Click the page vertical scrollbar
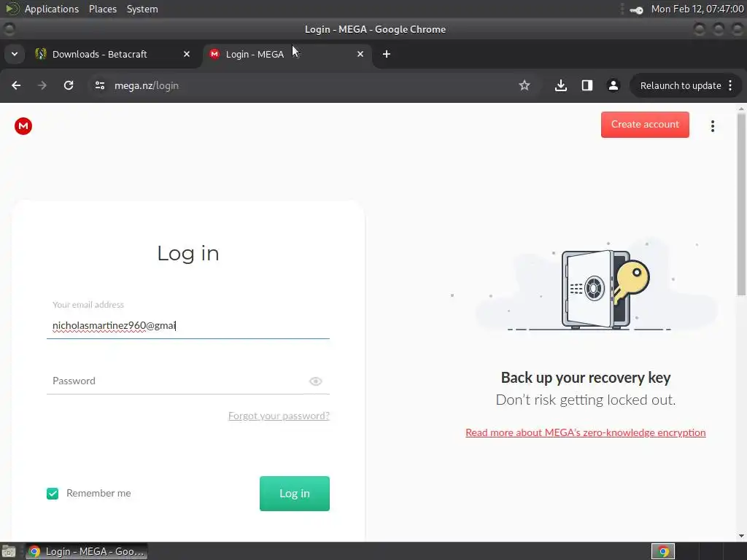747x560 pixels. [x=741, y=205]
